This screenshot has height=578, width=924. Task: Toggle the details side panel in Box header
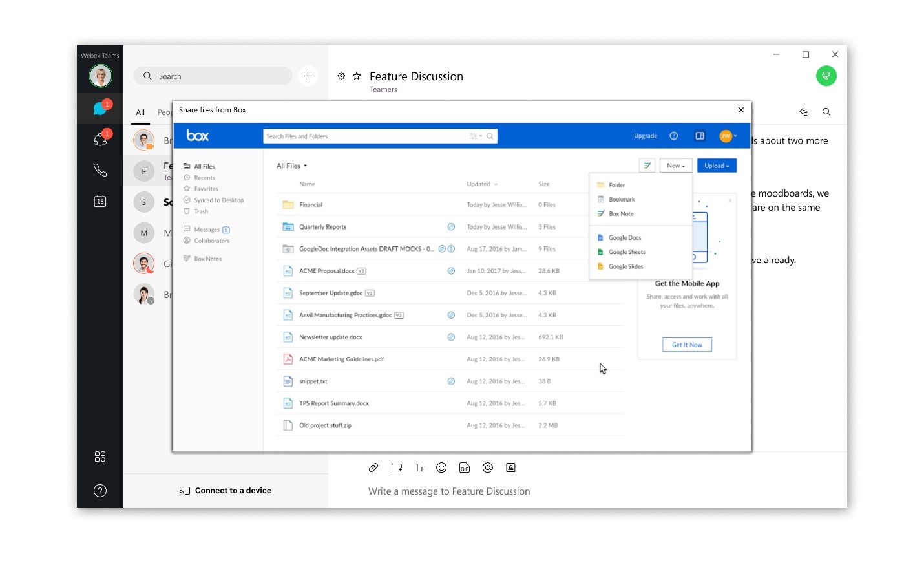[700, 136]
